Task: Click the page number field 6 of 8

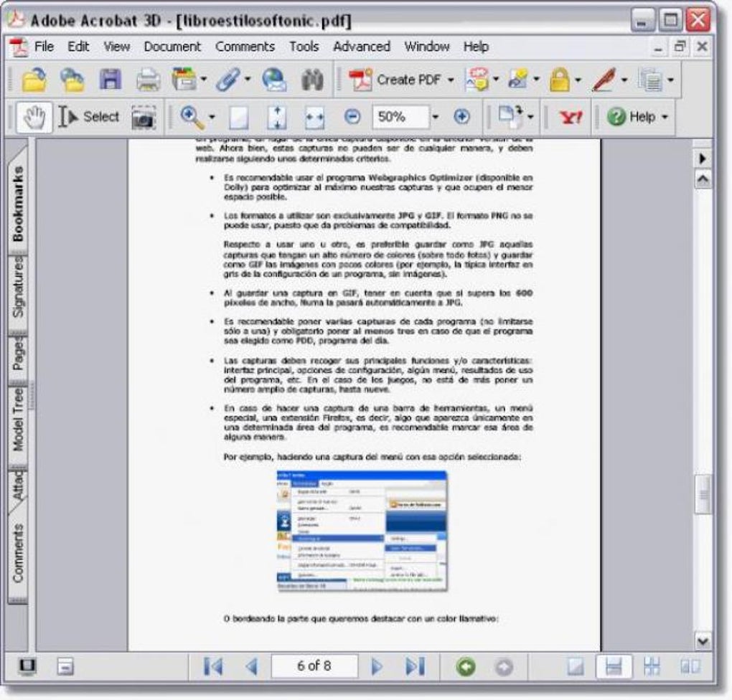Action: 314,666
